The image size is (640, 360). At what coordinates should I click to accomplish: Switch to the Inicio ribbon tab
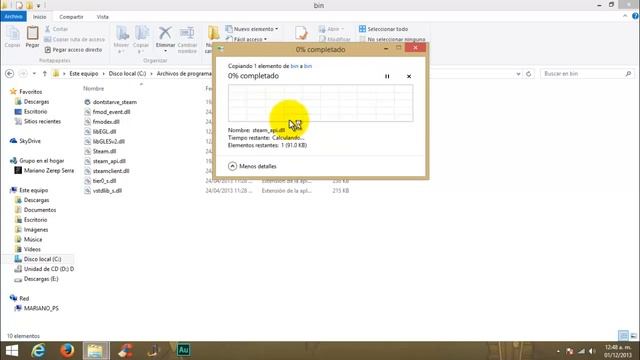[x=40, y=17]
